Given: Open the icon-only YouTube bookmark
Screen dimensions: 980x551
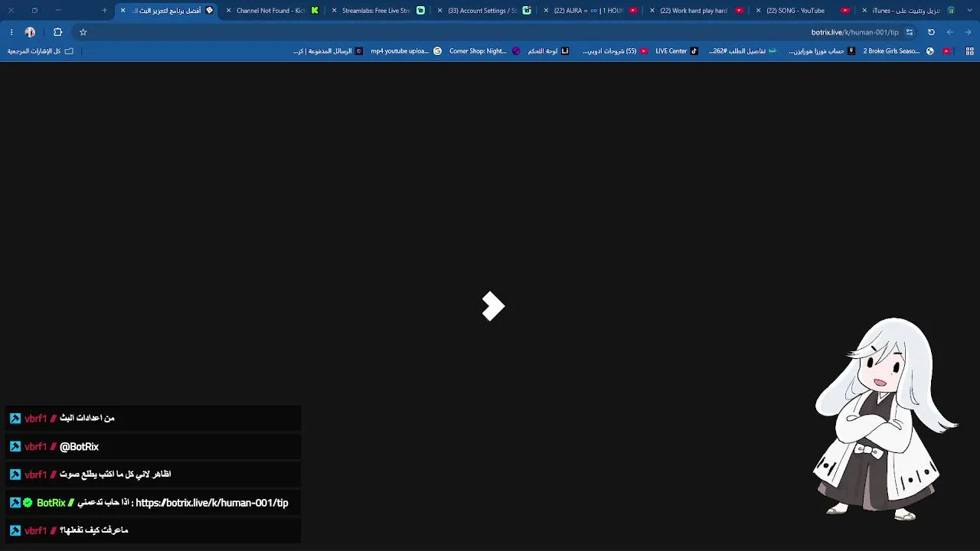Looking at the screenshot, I should (947, 51).
